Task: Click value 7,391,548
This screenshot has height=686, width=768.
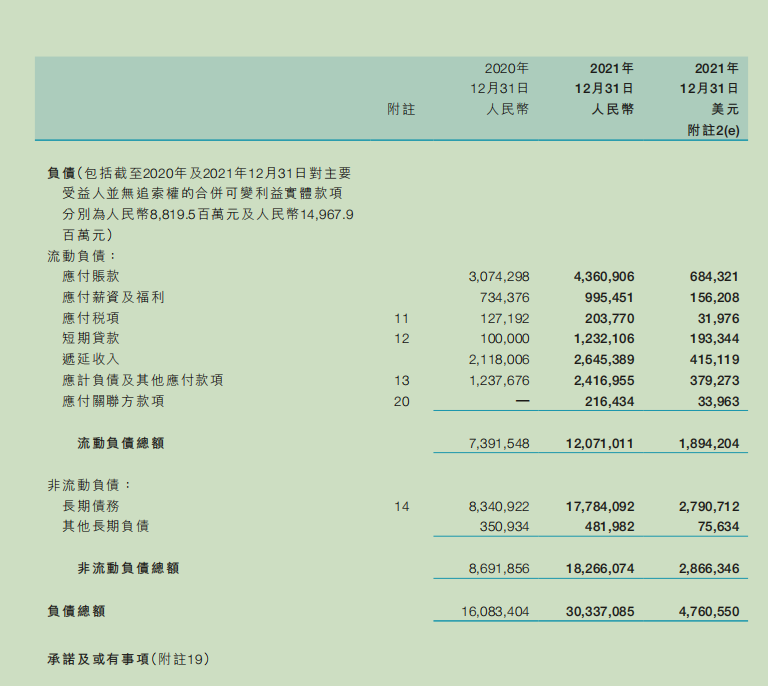Action: (x=499, y=444)
